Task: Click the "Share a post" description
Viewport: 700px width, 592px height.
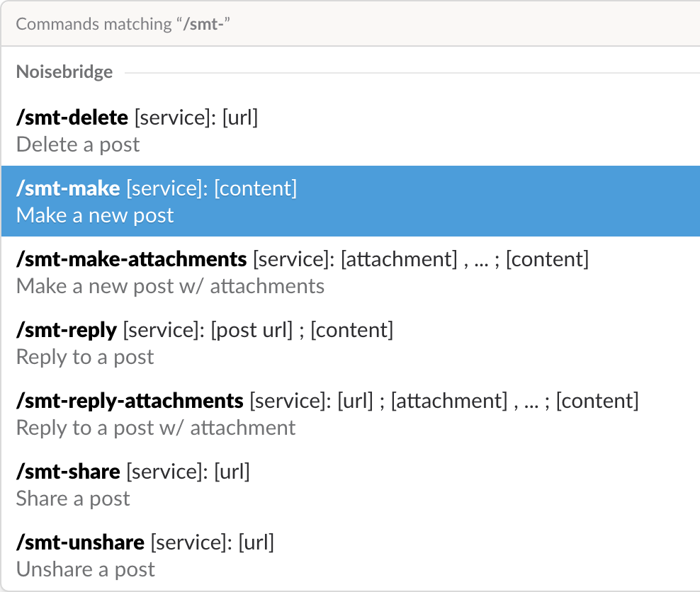Action: (73, 499)
